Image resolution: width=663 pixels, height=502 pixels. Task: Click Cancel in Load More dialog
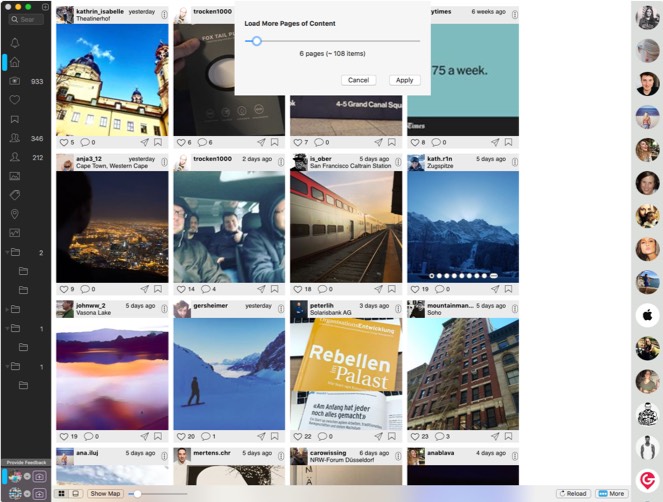tap(359, 80)
